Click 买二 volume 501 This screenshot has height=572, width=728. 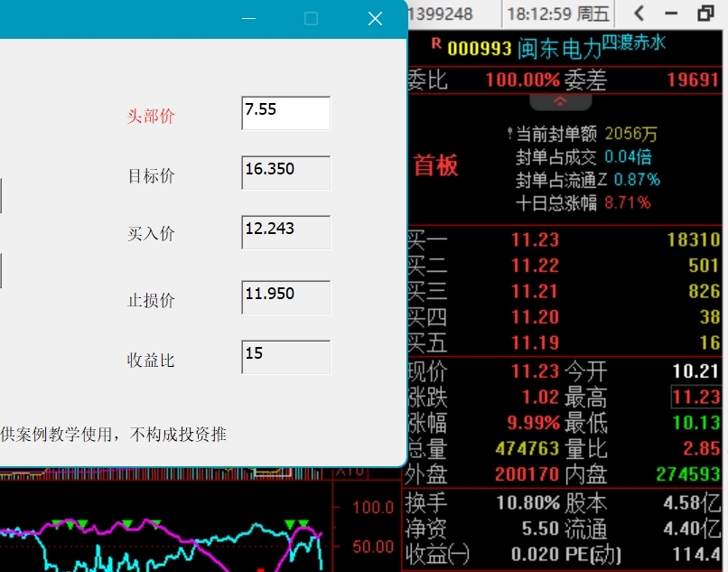705,266
